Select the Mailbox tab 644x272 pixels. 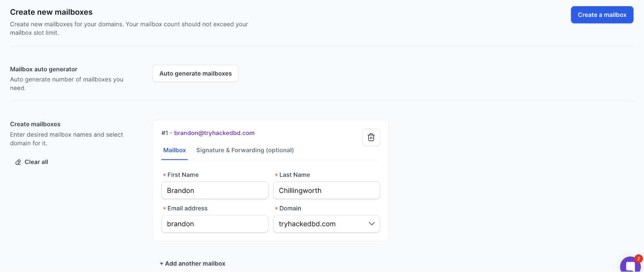coord(174,150)
